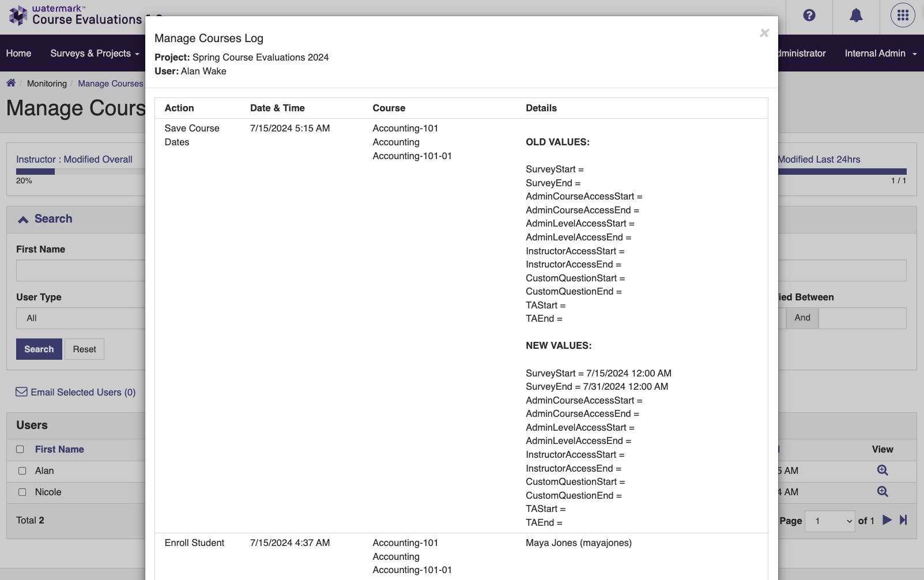Click the Project Spring Course Evaluations 2024 text
This screenshot has height=580, width=924.
point(242,57)
